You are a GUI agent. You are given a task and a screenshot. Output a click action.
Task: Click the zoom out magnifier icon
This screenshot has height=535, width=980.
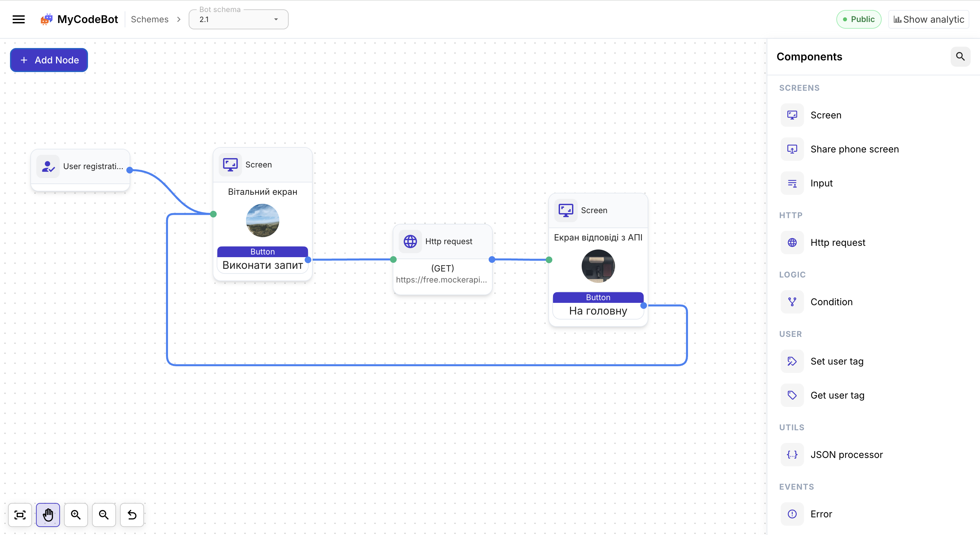pyautogui.click(x=103, y=515)
